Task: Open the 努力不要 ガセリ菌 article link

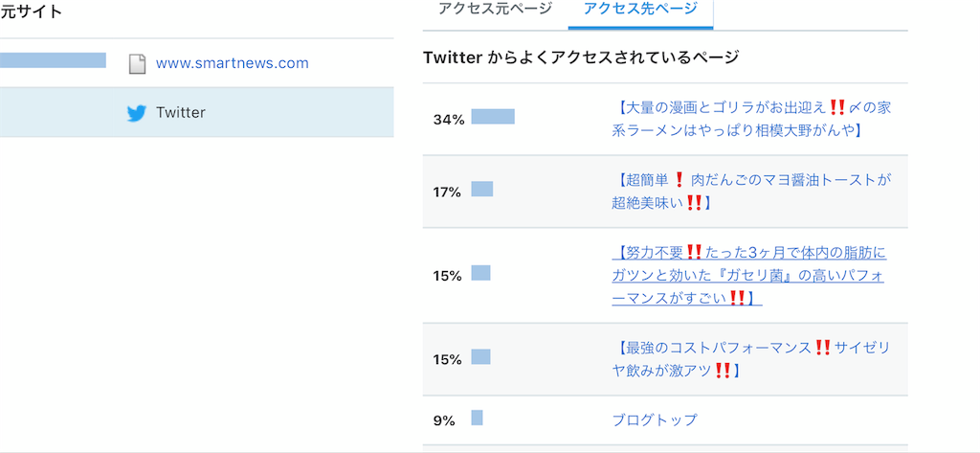Action: (x=748, y=275)
